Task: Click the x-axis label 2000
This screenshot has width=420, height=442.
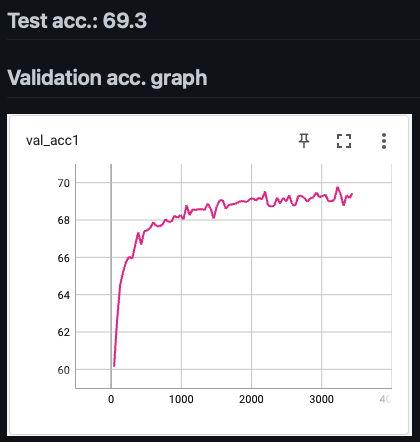Action: point(251,399)
